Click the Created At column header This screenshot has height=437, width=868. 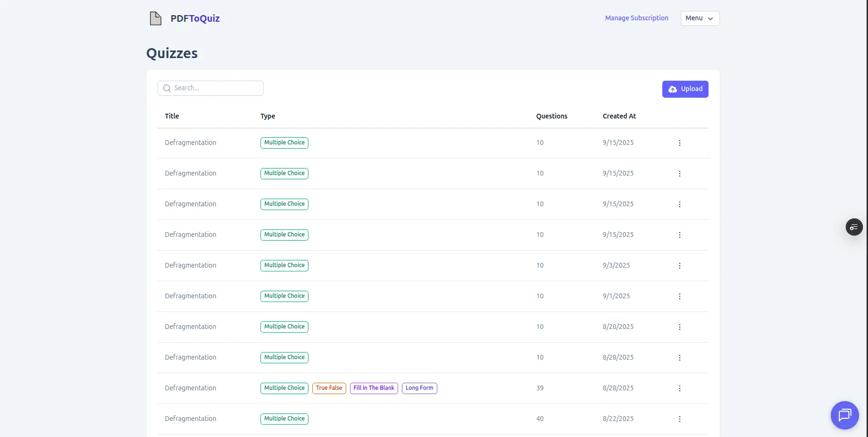coord(619,116)
